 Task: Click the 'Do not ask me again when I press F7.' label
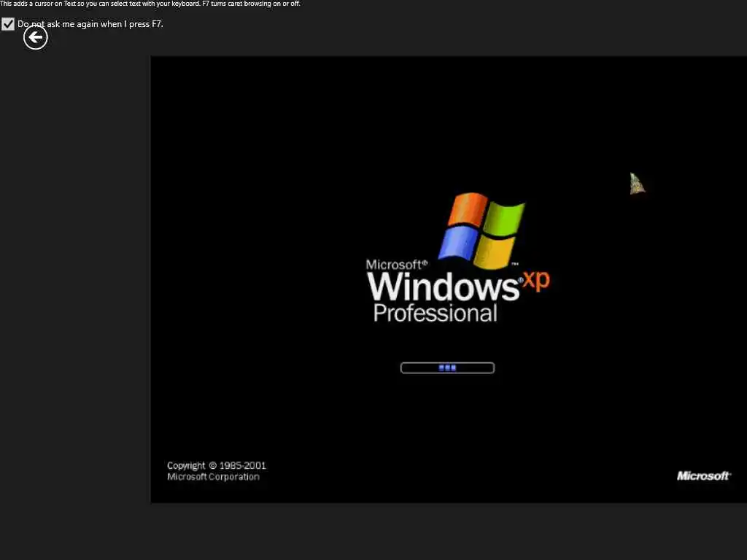tap(90, 24)
